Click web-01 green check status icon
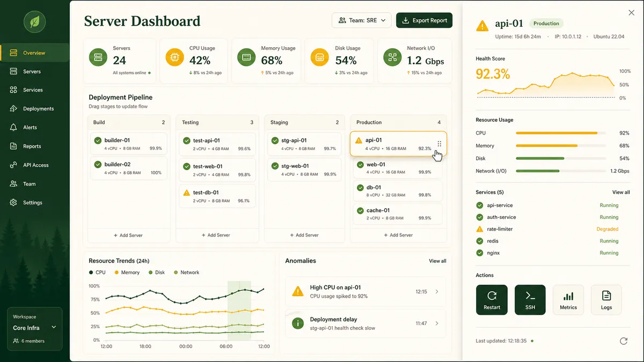Viewport: 644px width, 362px height. [360, 165]
